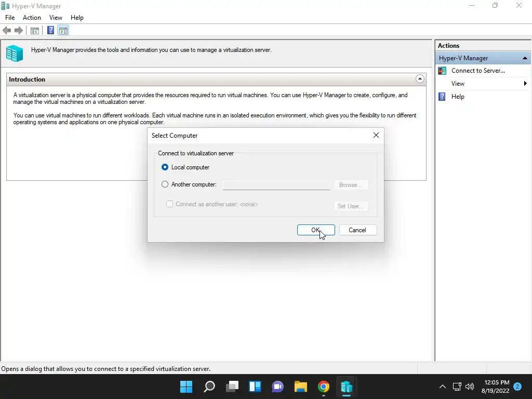The image size is (532, 399).
Task: Click the Introduction section header
Action: pyautogui.click(x=216, y=79)
